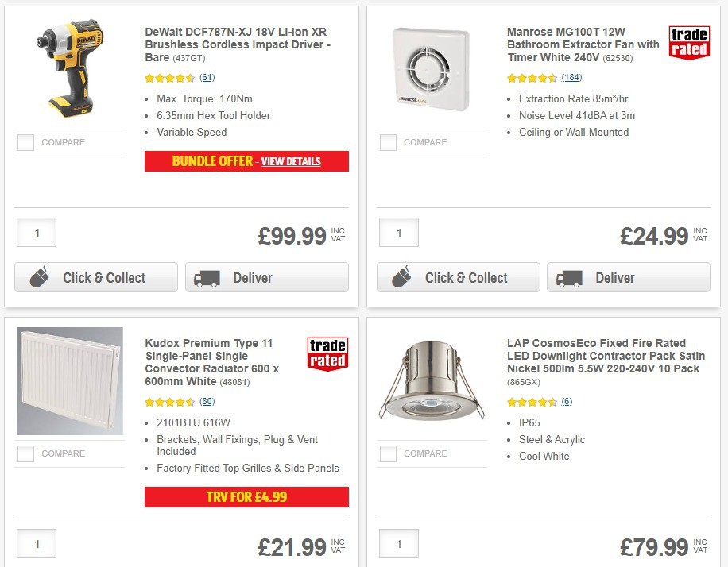Viewport: 728px width, 567px height.
Task: Select Compare on the LAP downlight pack
Action: (388, 453)
